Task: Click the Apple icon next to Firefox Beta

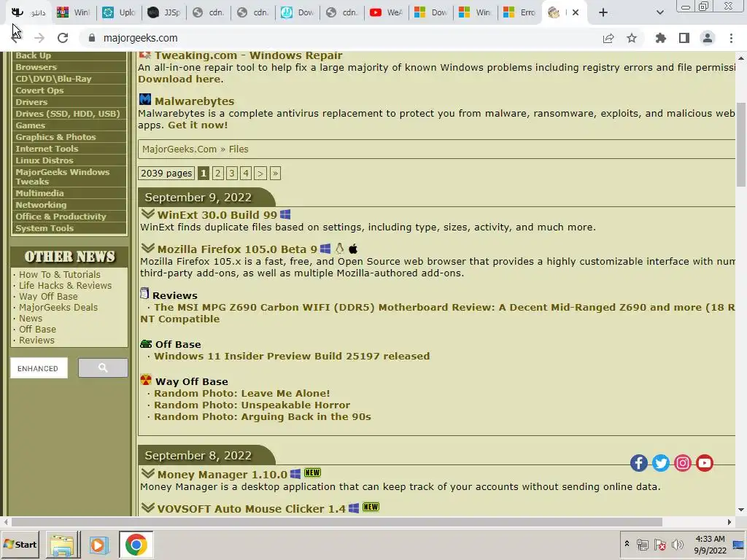Action: (353, 249)
